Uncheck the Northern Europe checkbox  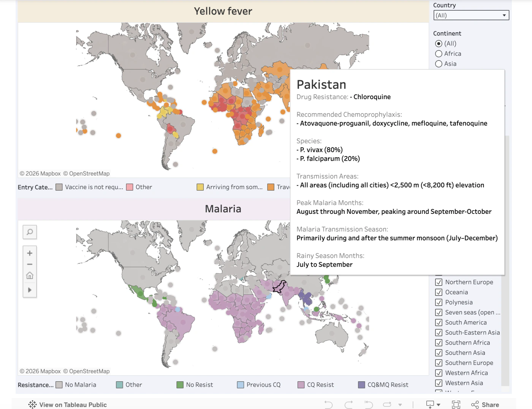point(439,282)
